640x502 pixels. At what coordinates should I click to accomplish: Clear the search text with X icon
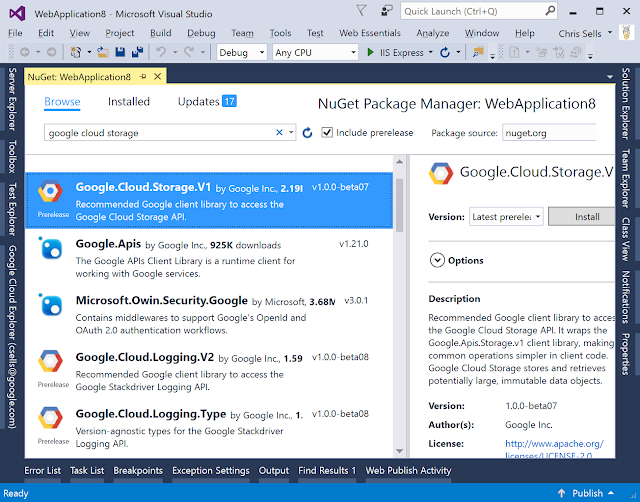tap(279, 132)
